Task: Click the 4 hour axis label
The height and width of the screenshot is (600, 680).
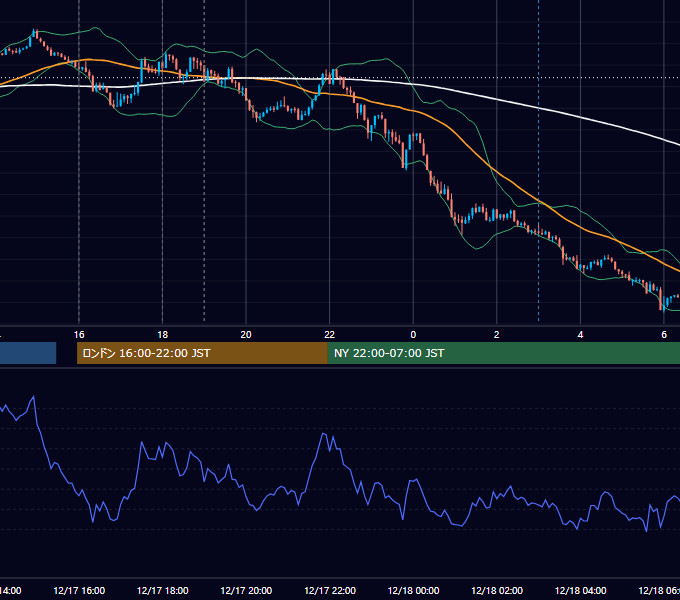Action: (x=580, y=335)
